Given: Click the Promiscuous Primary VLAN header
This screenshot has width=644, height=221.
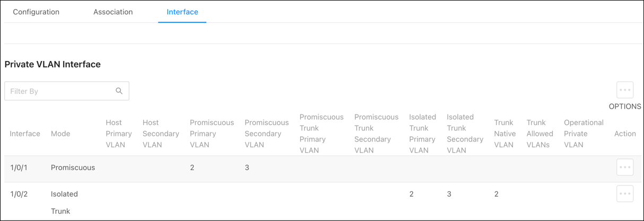Looking at the screenshot, I should point(212,134).
